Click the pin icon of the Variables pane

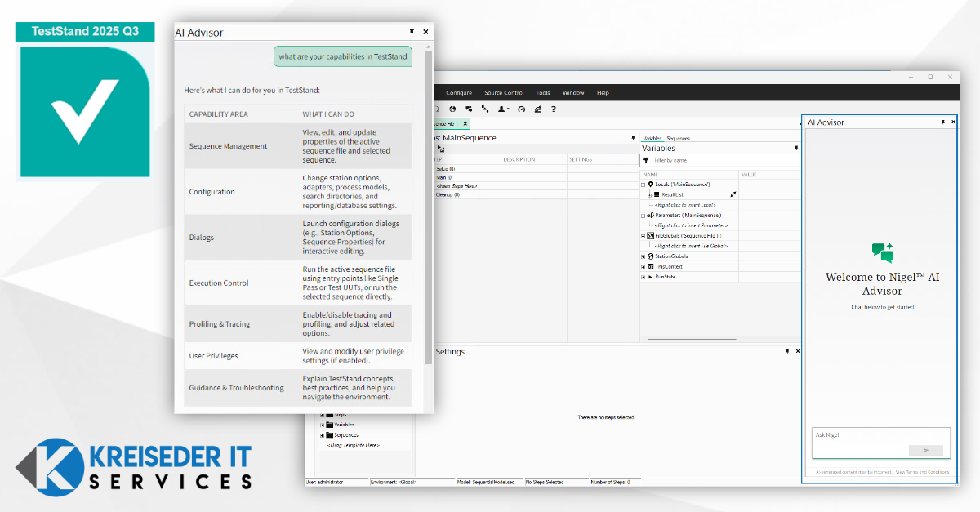point(796,148)
